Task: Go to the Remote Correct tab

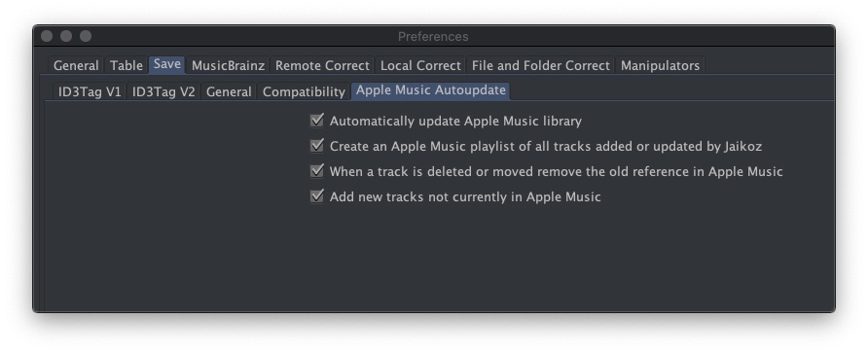Action: (x=322, y=65)
